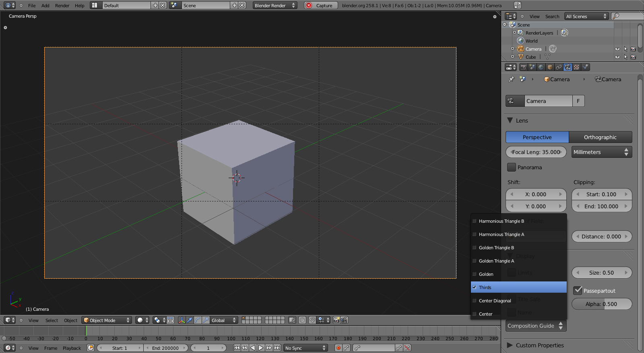644x353 pixels.
Task: Toggle automatic keyframe record button
Action: (339, 348)
